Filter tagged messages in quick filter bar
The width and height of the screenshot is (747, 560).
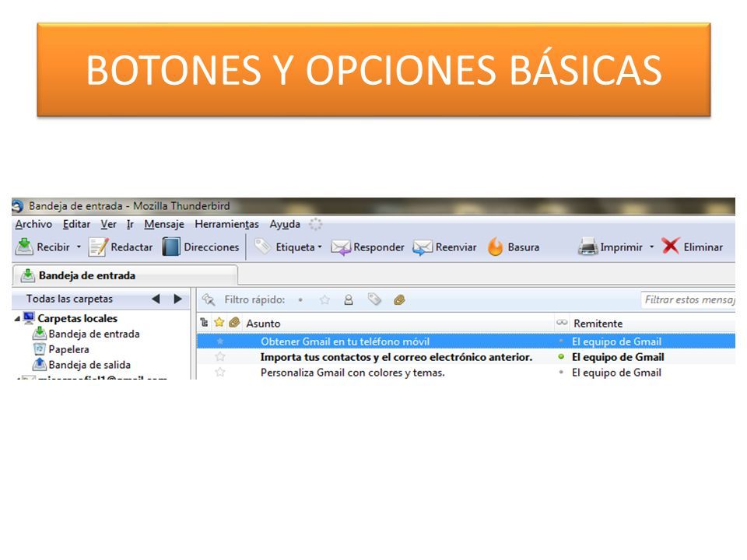(374, 299)
